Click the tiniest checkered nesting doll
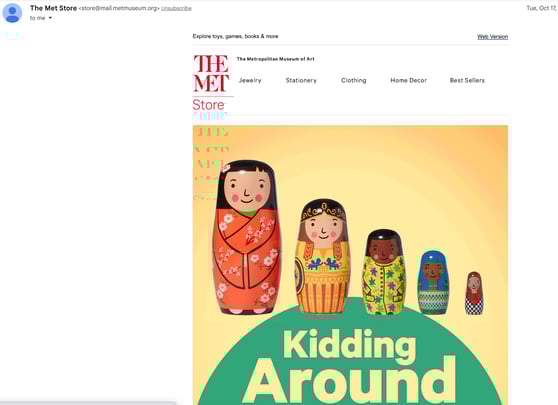The height and width of the screenshot is (405, 558). [x=474, y=293]
